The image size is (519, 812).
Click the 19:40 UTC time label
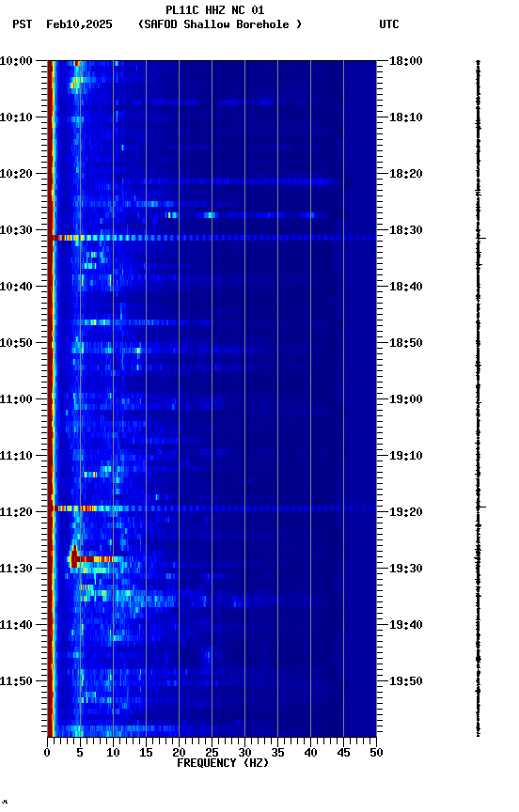pos(406,625)
